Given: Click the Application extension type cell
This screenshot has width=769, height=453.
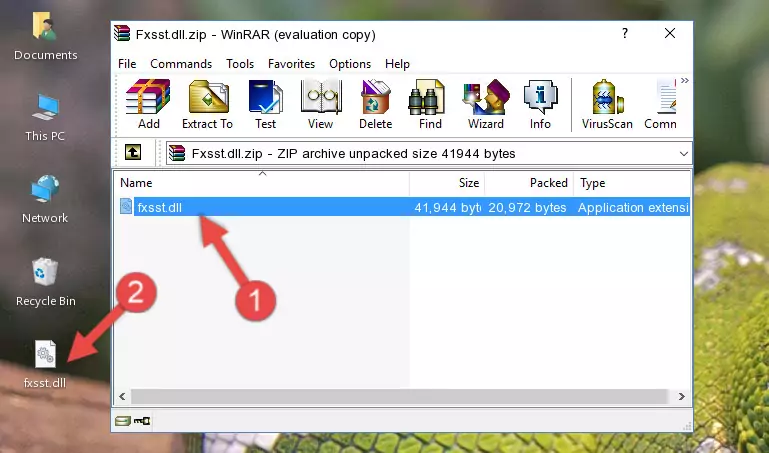Looking at the screenshot, I should (x=633, y=207).
